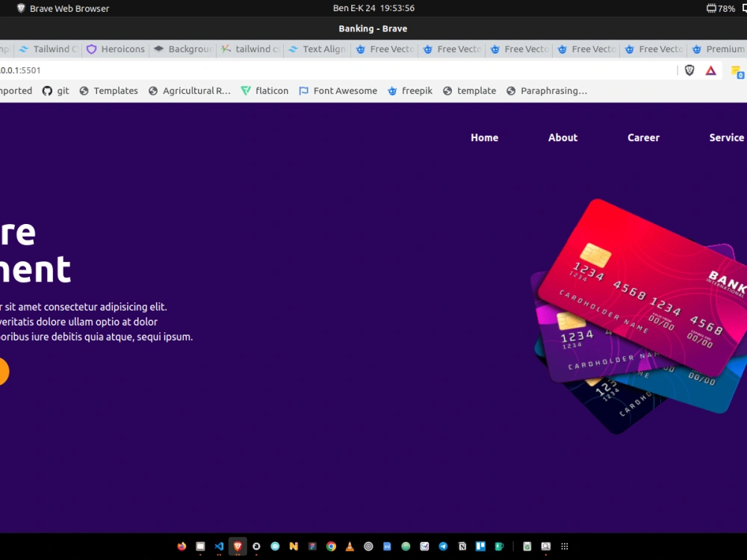Open the orange N app in dock
Screen dimensions: 747x560
(294, 547)
